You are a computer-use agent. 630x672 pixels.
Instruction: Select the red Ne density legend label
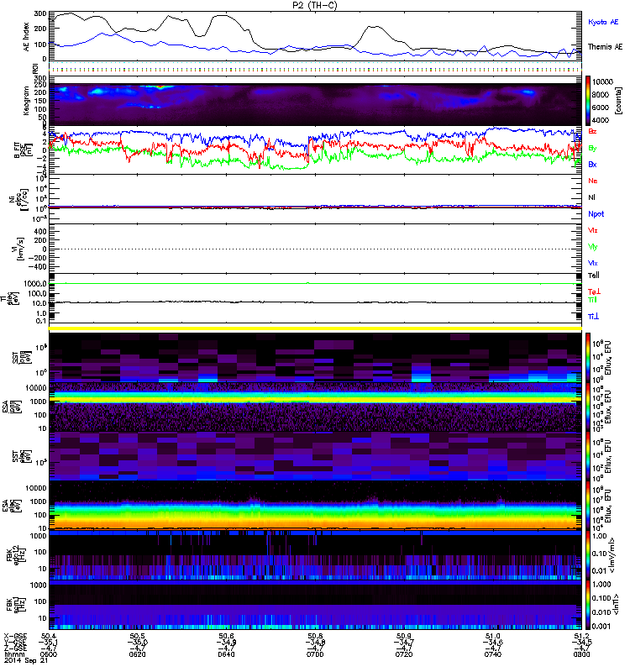pos(593,181)
